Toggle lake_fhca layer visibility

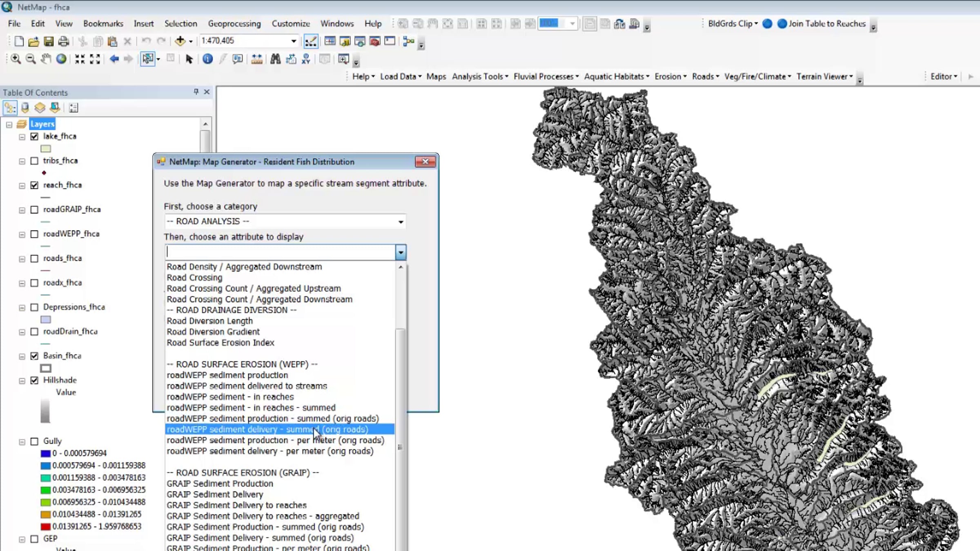[x=35, y=137]
